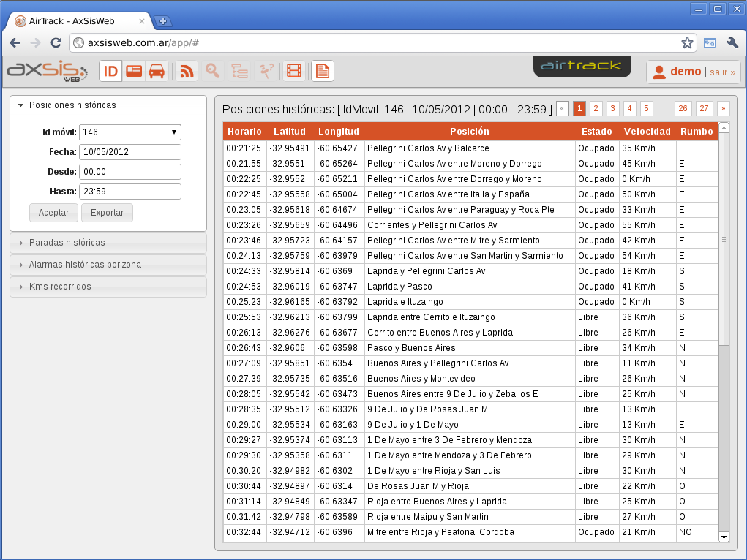Open the document report icon
The image size is (747, 560).
click(322, 71)
